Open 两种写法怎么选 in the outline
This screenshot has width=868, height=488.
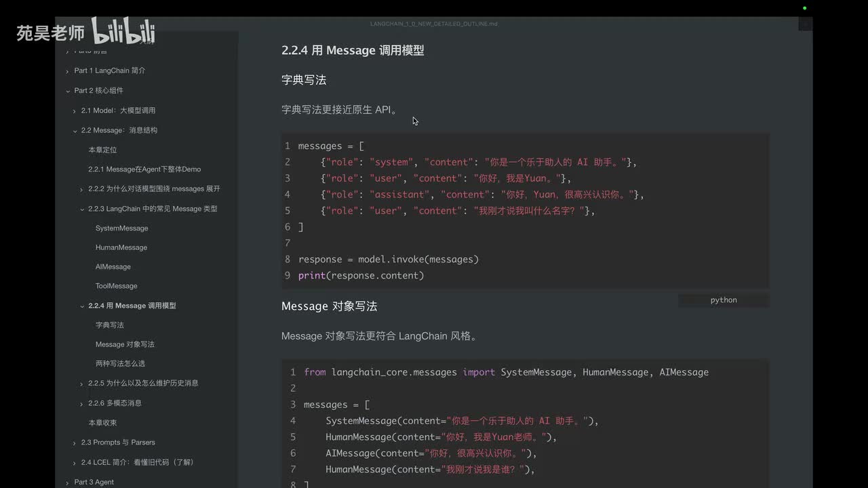click(121, 363)
